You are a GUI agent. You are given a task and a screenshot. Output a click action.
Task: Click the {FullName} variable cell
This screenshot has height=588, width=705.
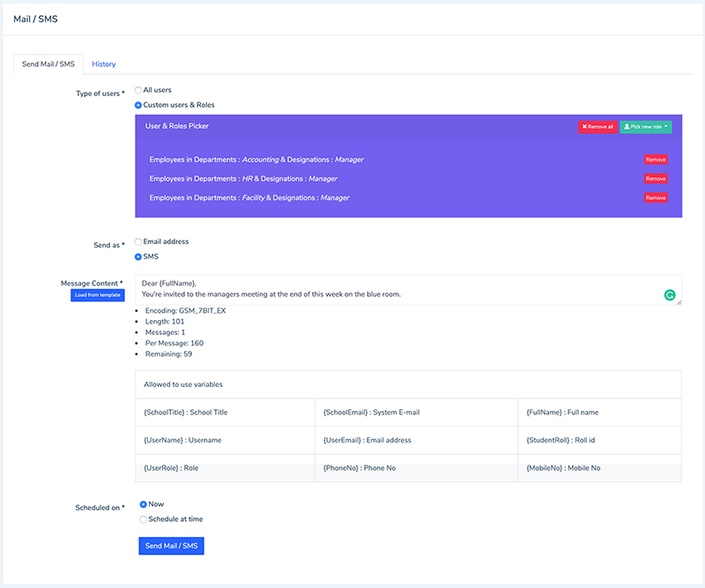click(x=599, y=412)
